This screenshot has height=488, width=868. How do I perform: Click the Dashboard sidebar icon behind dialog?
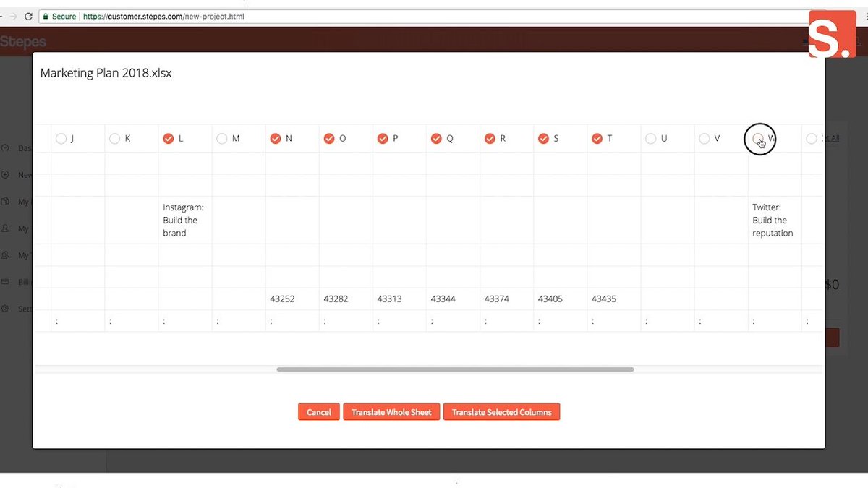tap(5, 148)
